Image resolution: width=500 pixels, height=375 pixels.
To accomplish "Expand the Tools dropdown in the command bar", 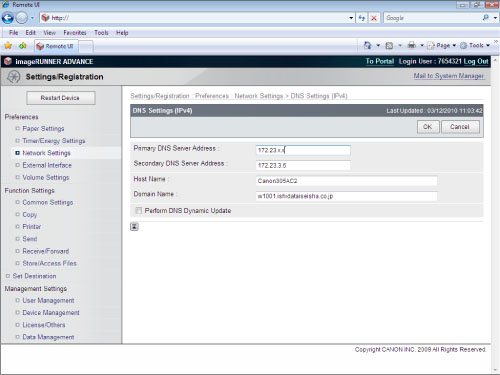I will 475,45.
